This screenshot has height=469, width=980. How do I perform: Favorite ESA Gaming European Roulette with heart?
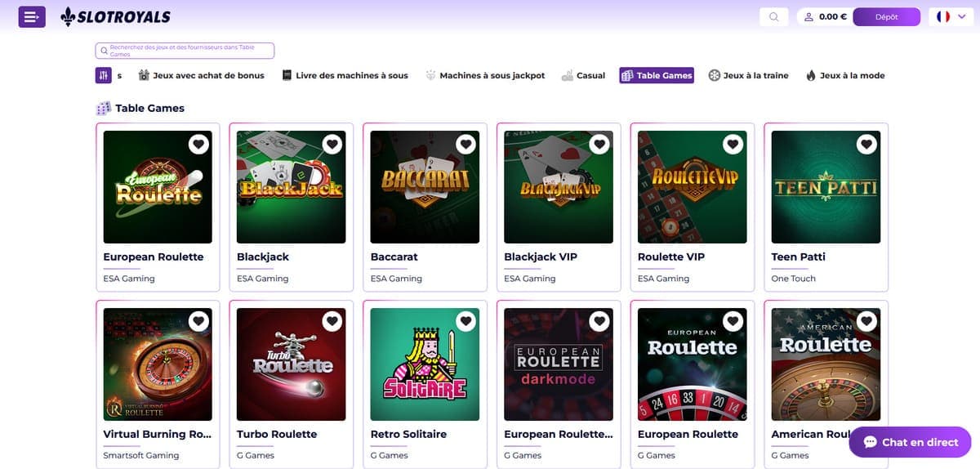coord(198,145)
